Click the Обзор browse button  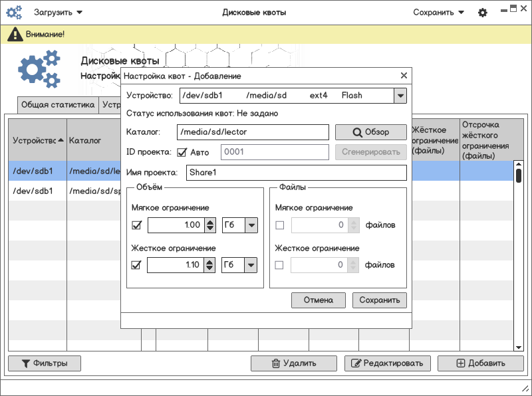(370, 132)
